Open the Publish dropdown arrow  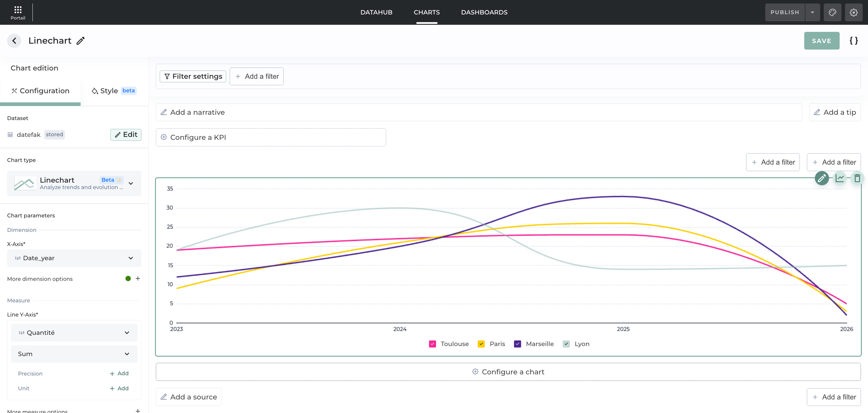pyautogui.click(x=812, y=12)
